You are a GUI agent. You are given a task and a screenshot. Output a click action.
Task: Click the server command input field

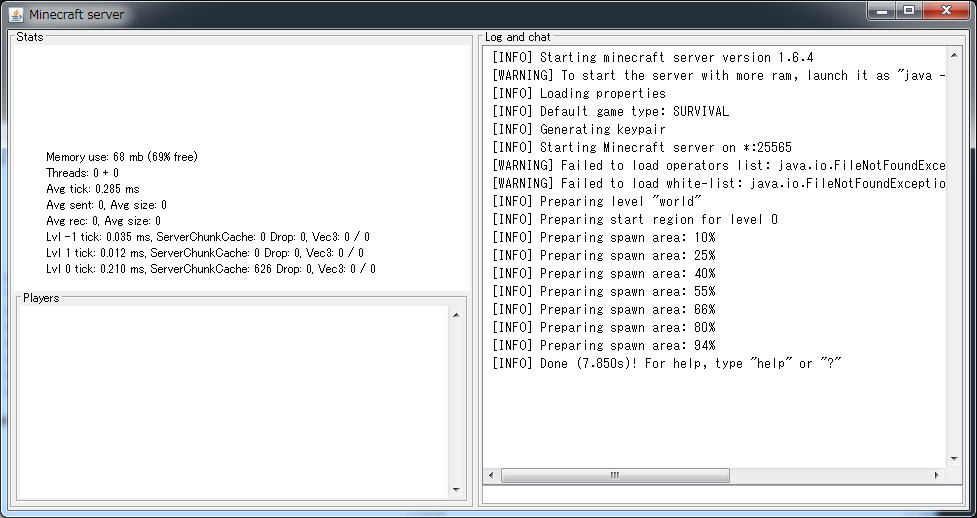point(722,495)
